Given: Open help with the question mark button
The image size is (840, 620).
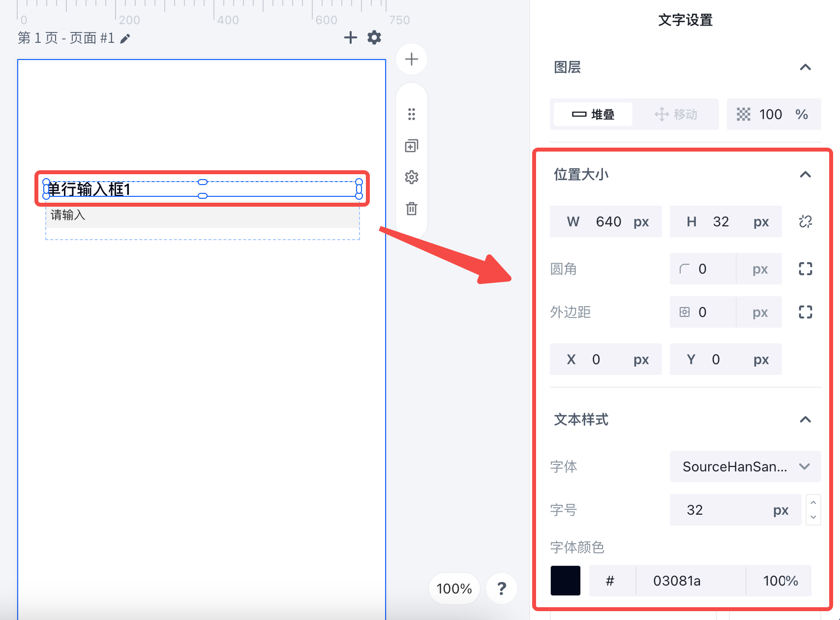Looking at the screenshot, I should (x=502, y=589).
